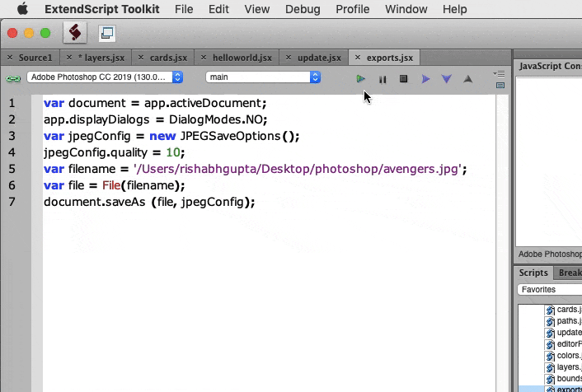Image resolution: width=582 pixels, height=392 pixels.
Task: Close the cards.jsx tab
Action: coord(141,58)
